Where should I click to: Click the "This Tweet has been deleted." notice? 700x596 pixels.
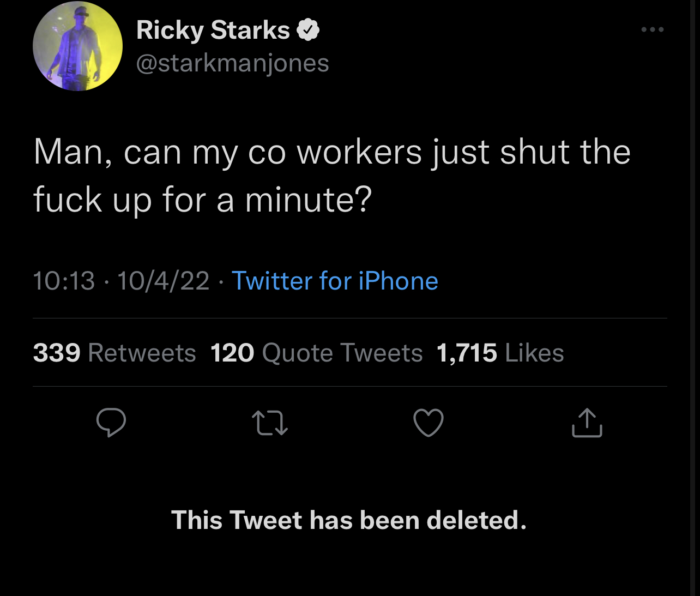click(349, 520)
